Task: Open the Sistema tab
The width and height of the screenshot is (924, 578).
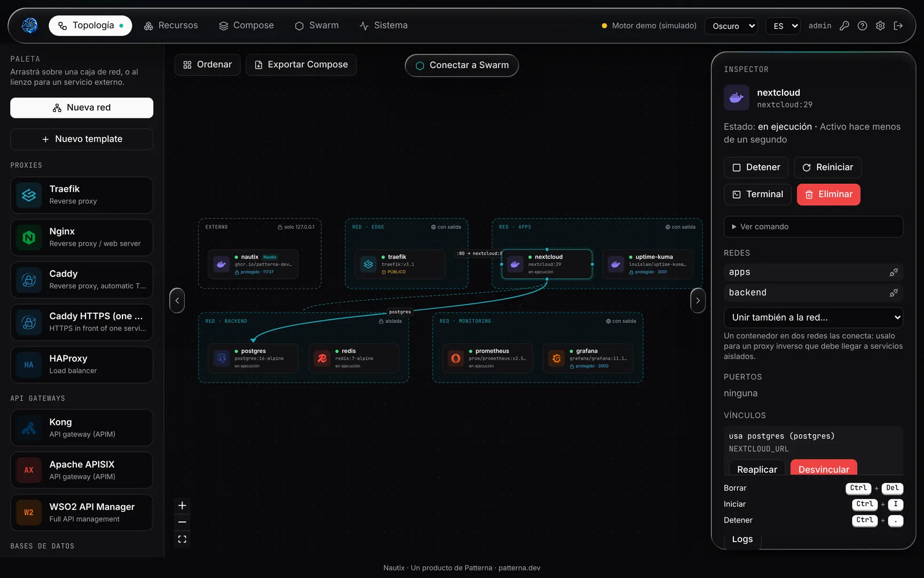Action: click(384, 25)
